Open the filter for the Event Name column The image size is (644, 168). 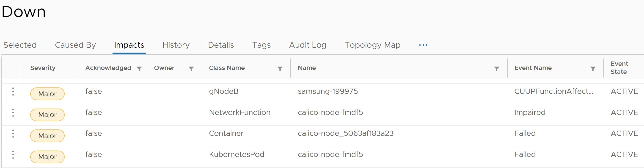(x=593, y=68)
